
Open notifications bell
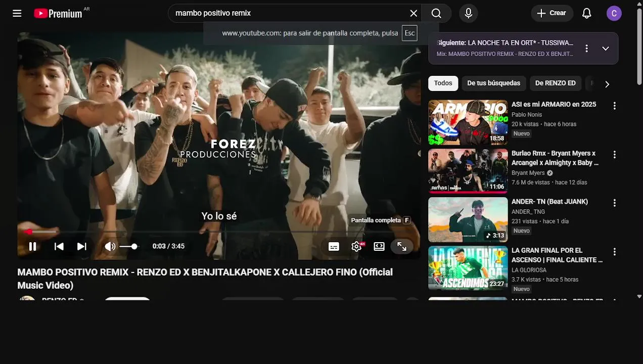[x=587, y=13]
